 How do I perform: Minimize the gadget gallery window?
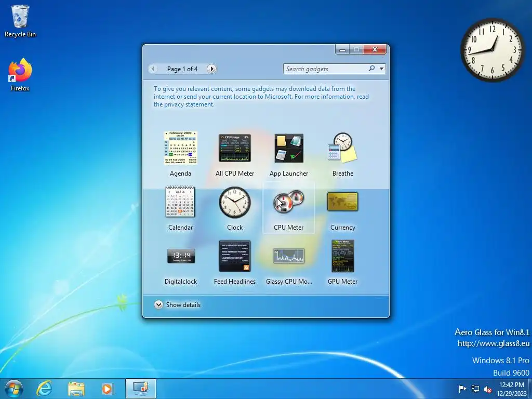point(343,50)
